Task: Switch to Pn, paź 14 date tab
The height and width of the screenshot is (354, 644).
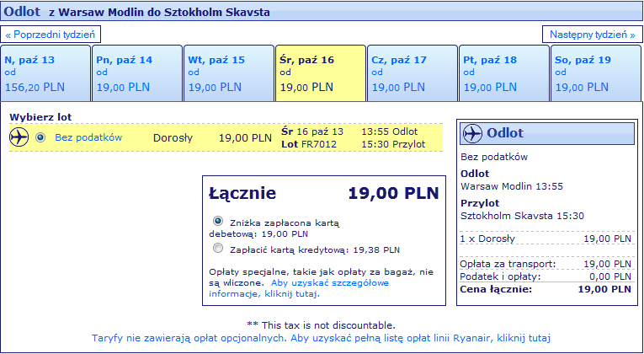Action: pos(137,73)
